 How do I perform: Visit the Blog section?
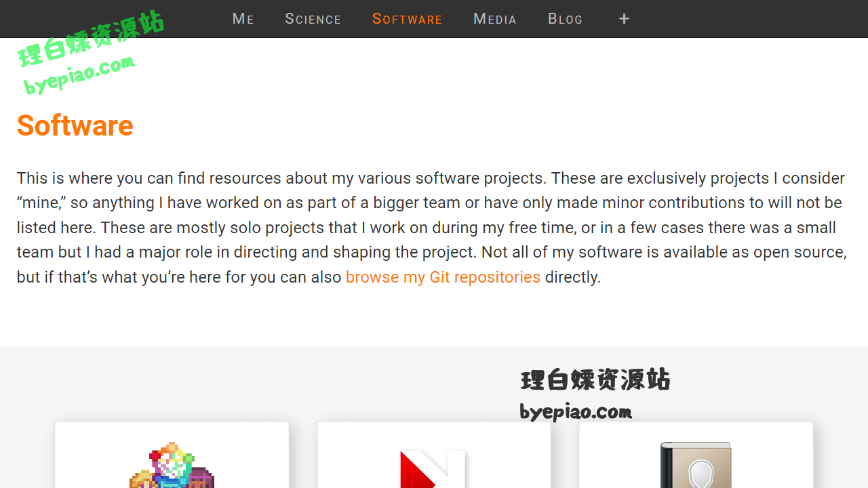[565, 19]
